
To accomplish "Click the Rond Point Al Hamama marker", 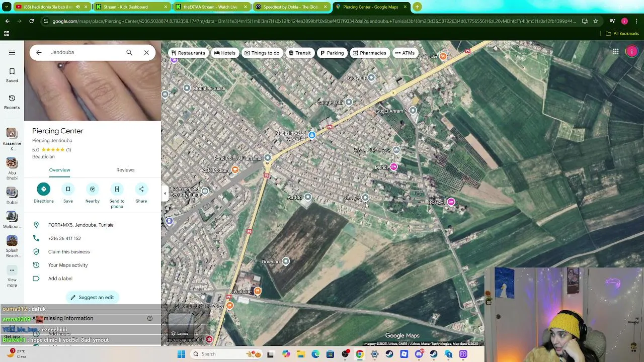I will click(268, 158).
